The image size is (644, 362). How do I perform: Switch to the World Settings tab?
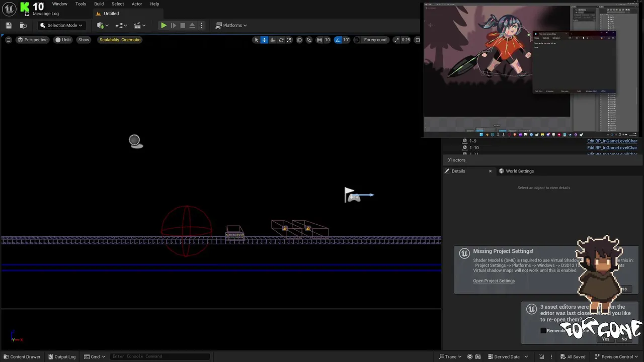tap(520, 171)
